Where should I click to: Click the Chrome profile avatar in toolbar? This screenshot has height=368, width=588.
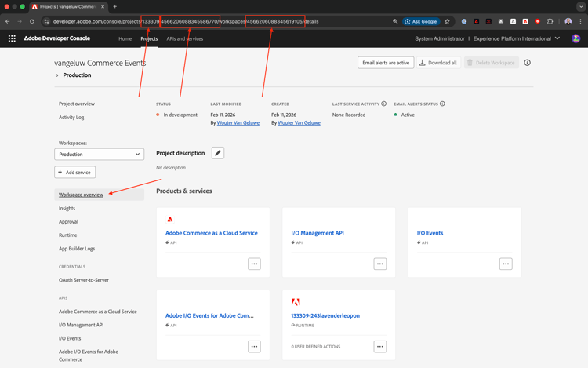(x=568, y=21)
